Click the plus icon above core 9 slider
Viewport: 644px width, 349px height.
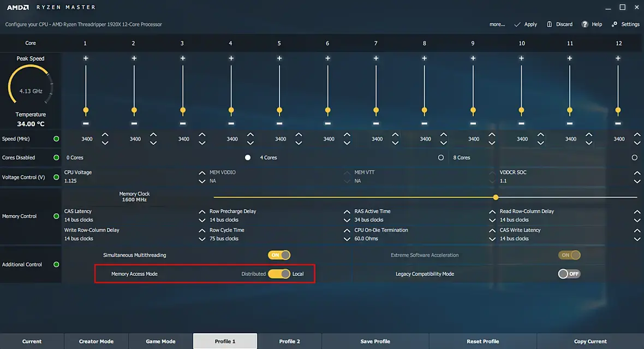click(473, 58)
